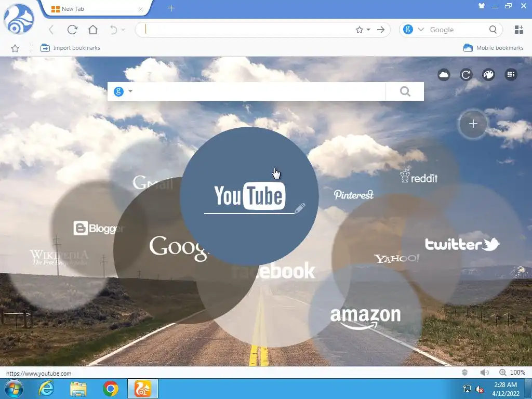Select the New Tab tab
The height and width of the screenshot is (399, 532).
tap(96, 9)
